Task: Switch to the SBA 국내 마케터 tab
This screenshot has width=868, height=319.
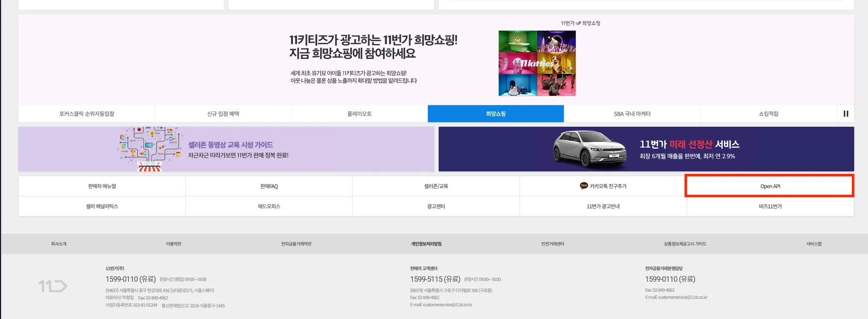Action: (632, 114)
